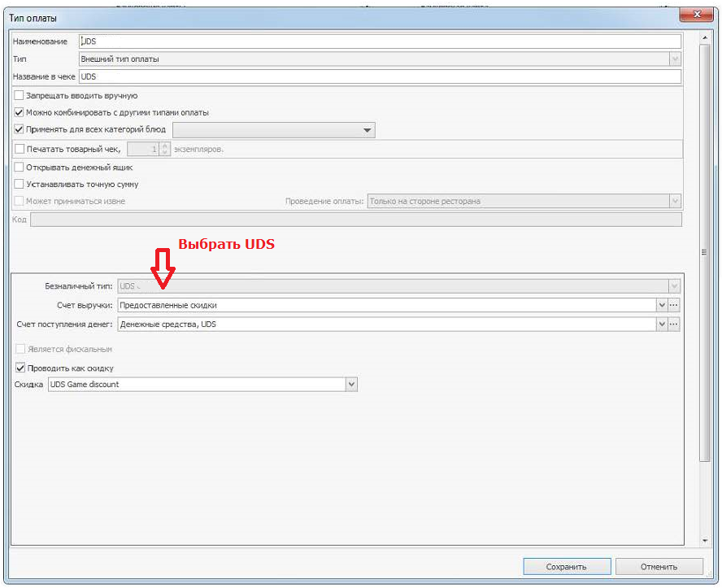The width and height of the screenshot is (722, 588).
Task: Click ellipsis button next to Счет поступления денег
Action: (x=673, y=324)
